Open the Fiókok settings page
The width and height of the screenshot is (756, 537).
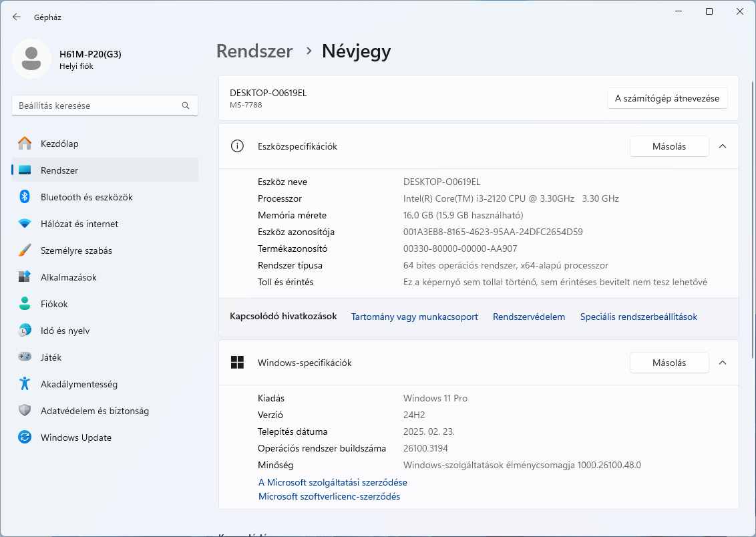[54, 304]
